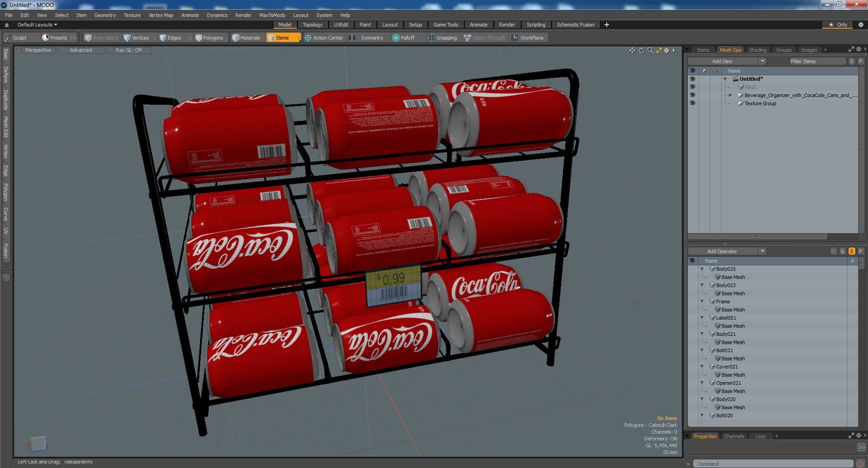Click the Command input field

coord(773,464)
